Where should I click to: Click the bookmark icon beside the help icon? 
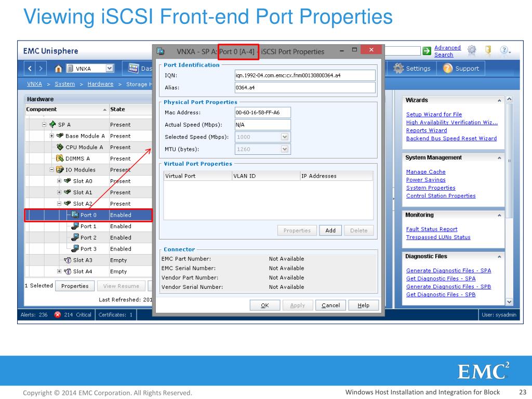tap(488, 50)
